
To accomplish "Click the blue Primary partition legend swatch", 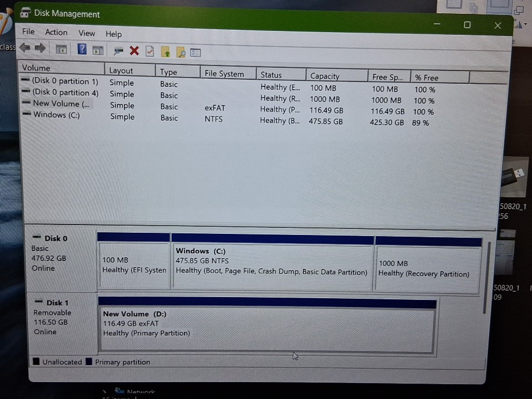I will click(89, 361).
